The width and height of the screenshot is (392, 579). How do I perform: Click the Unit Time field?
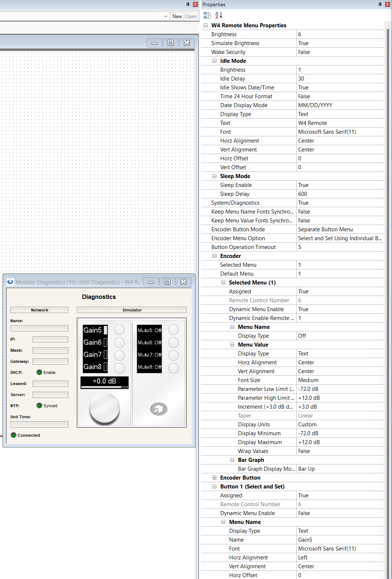tap(40, 424)
